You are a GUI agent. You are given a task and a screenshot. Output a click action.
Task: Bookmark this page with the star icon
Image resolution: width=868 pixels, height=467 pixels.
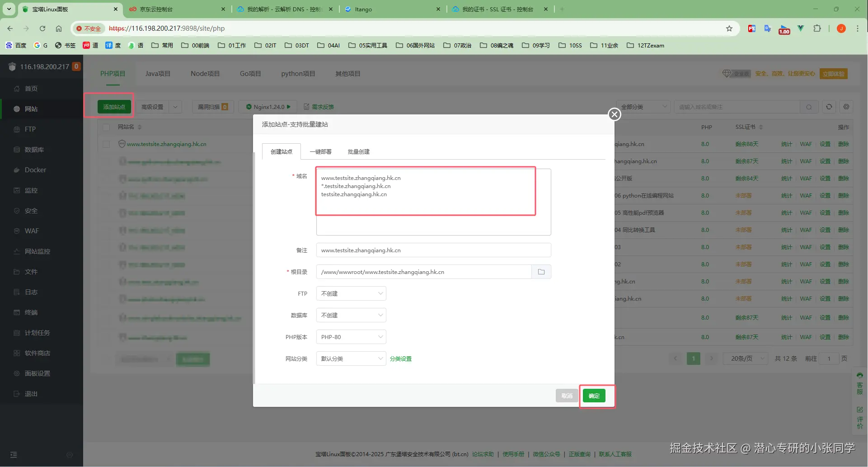coord(729,28)
